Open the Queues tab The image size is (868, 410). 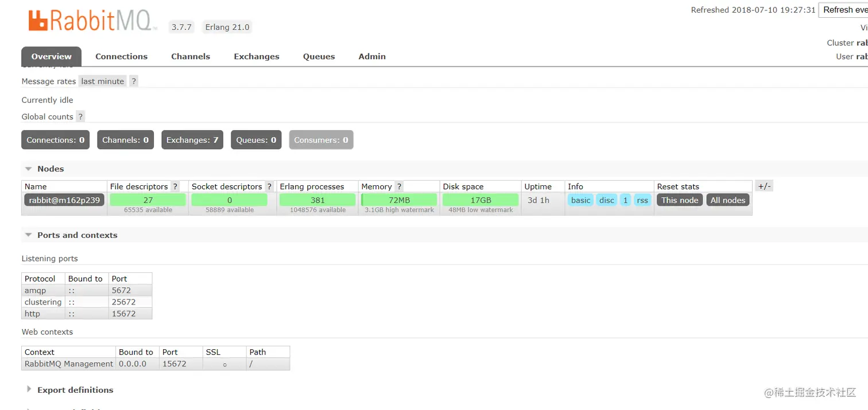[319, 56]
